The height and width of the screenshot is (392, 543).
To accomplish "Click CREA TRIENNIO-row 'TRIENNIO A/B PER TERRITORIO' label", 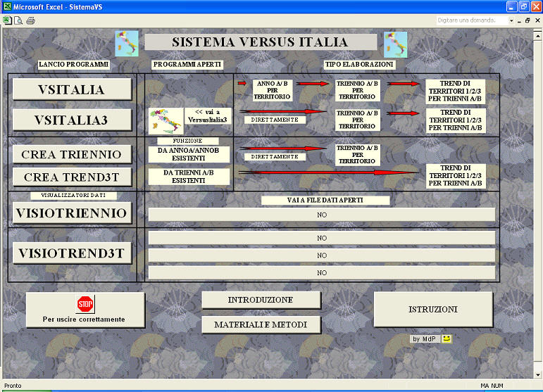I will click(x=357, y=155).
